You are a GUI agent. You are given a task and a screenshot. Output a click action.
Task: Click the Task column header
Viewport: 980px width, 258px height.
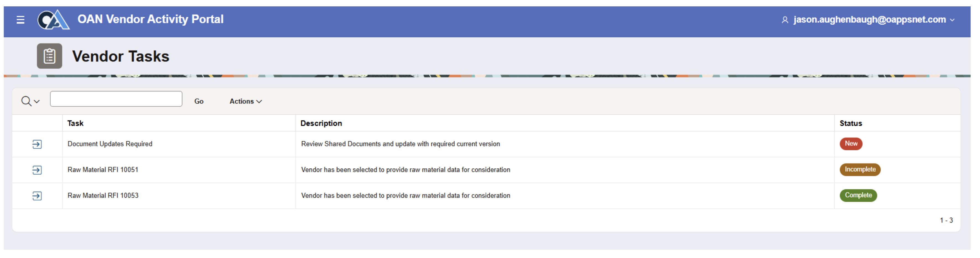point(75,123)
